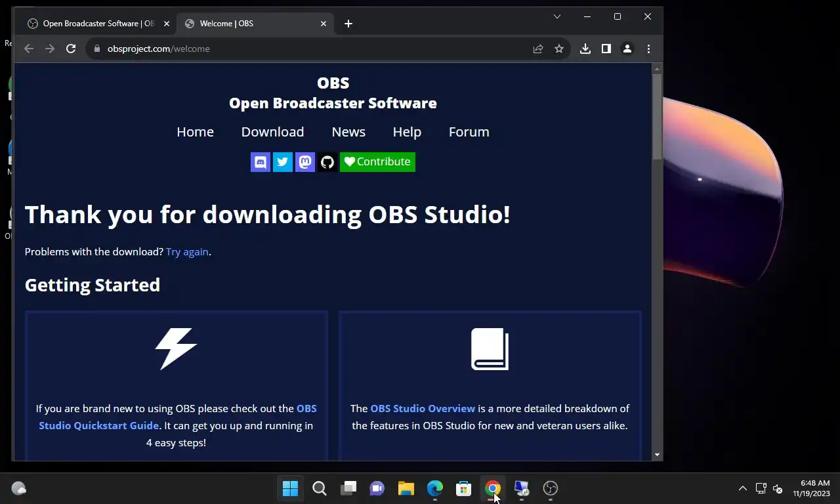Open the Chrome three-dot menu
Viewport: 840px width, 504px height.
[x=648, y=49]
